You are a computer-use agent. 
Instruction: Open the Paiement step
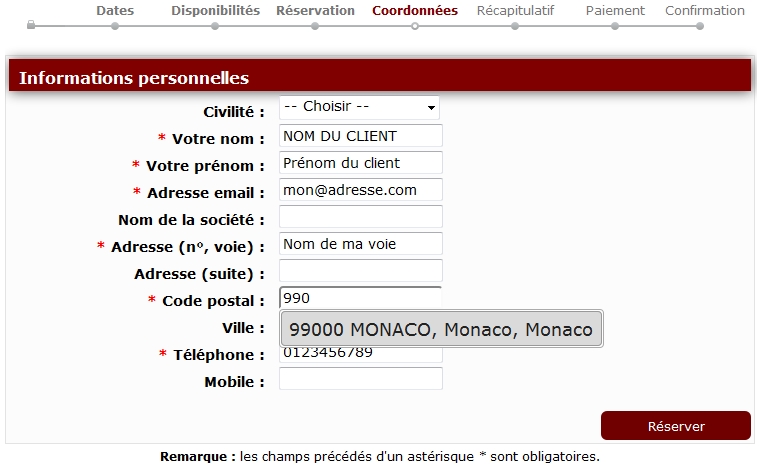point(615,11)
